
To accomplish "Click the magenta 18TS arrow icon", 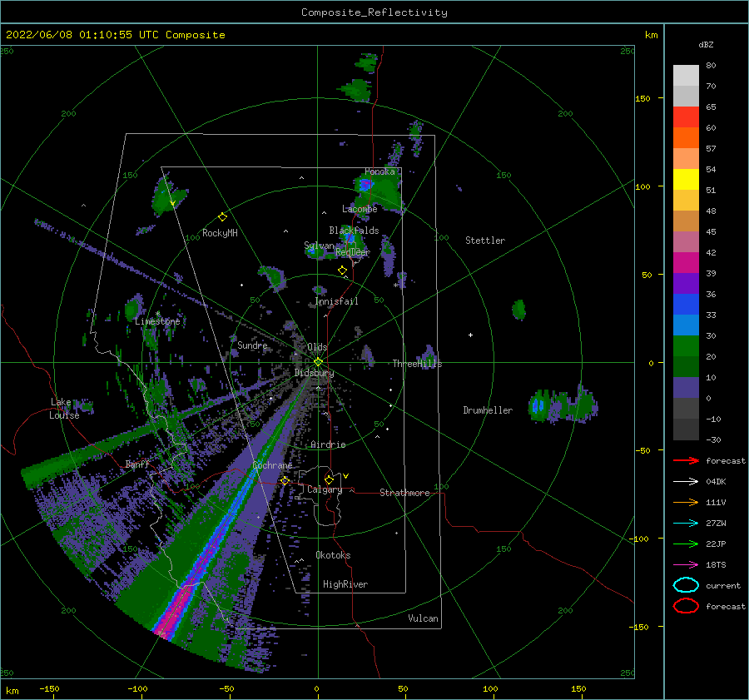I will (x=686, y=565).
